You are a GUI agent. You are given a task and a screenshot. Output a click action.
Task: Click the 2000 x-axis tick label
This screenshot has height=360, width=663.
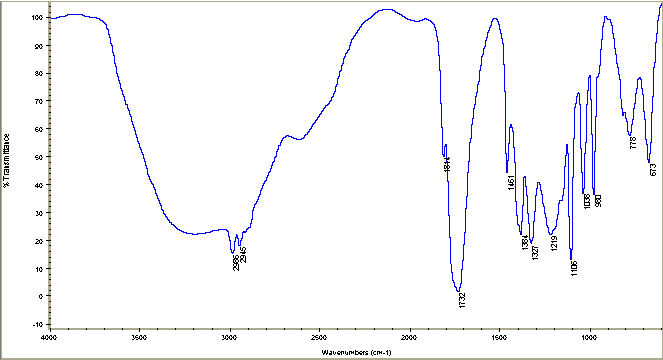409,338
